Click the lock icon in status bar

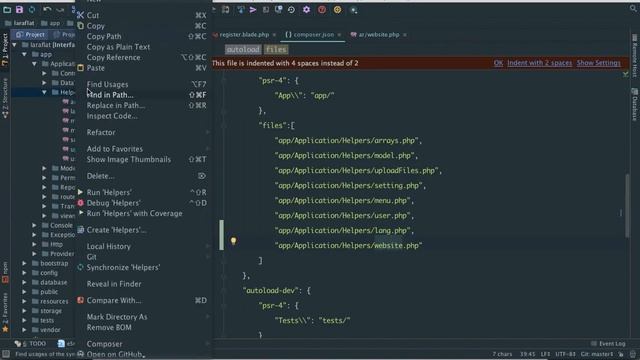tap(621, 354)
